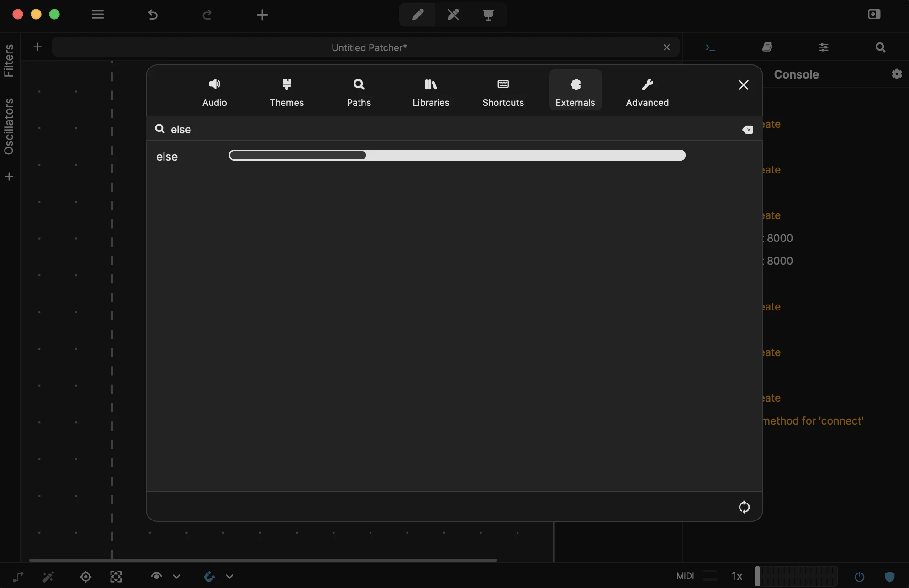909x588 pixels.
Task: Open the automation sliders panel icon
Action: click(824, 47)
